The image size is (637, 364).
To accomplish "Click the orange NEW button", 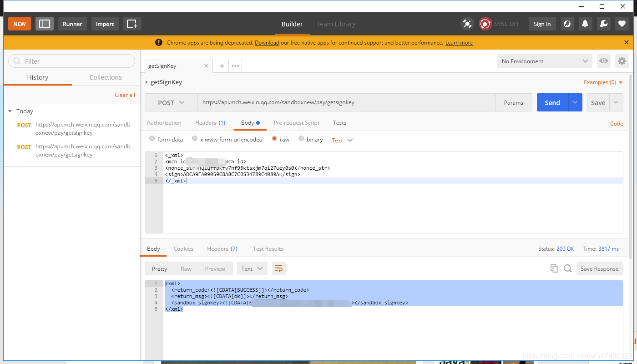I will pos(20,24).
